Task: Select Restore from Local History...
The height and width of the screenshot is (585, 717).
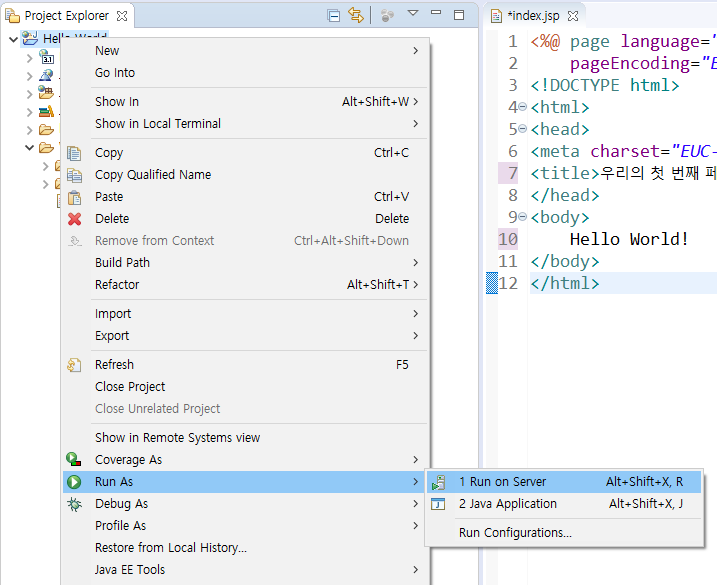Action: pyautogui.click(x=245, y=547)
